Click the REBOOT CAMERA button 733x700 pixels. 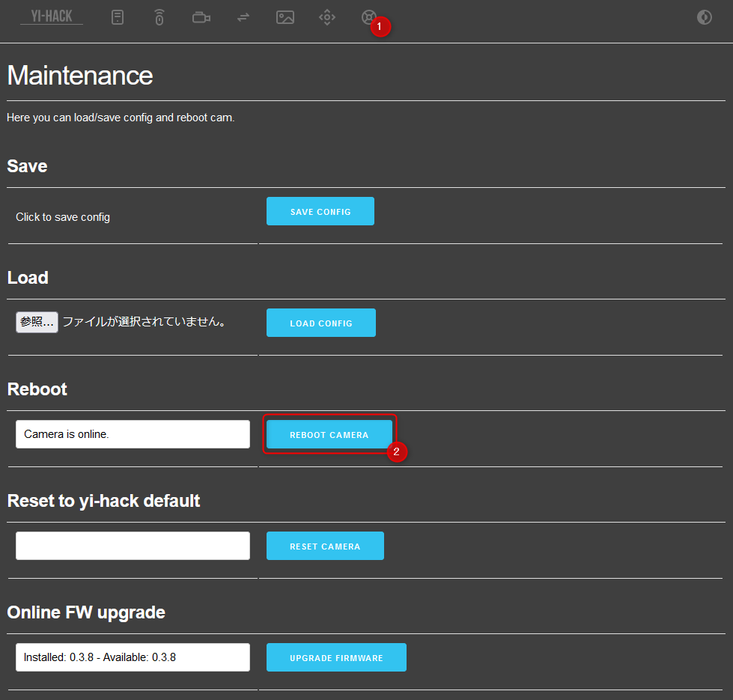click(x=329, y=434)
